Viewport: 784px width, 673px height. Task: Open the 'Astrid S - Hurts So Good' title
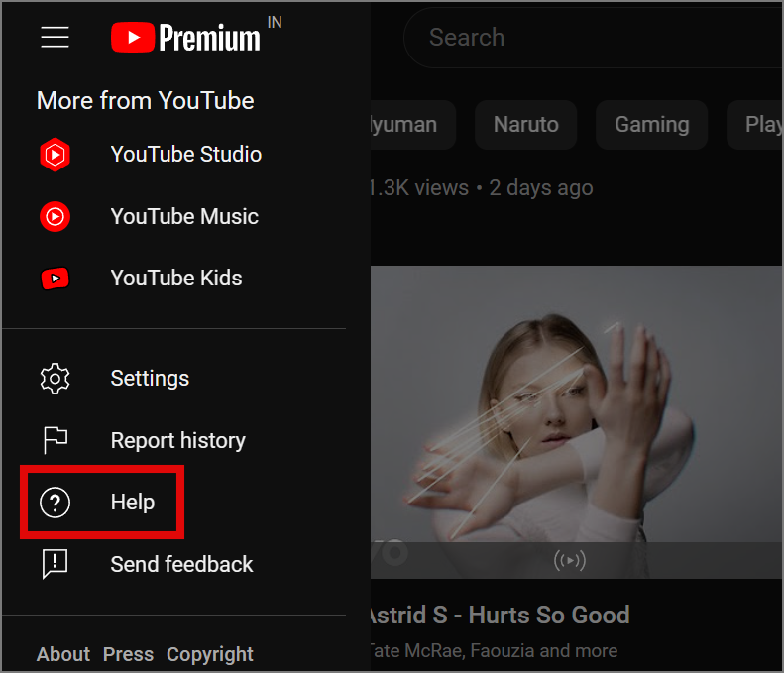500,615
